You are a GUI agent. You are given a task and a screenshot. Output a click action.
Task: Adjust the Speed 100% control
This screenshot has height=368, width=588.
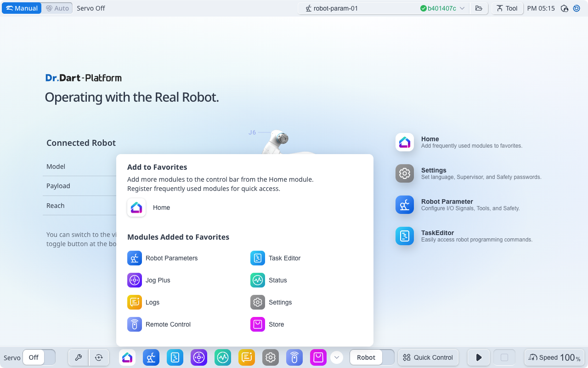pyautogui.click(x=554, y=357)
